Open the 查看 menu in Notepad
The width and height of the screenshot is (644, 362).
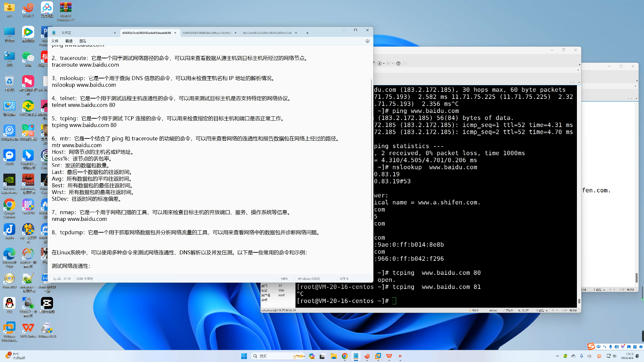(83, 41)
